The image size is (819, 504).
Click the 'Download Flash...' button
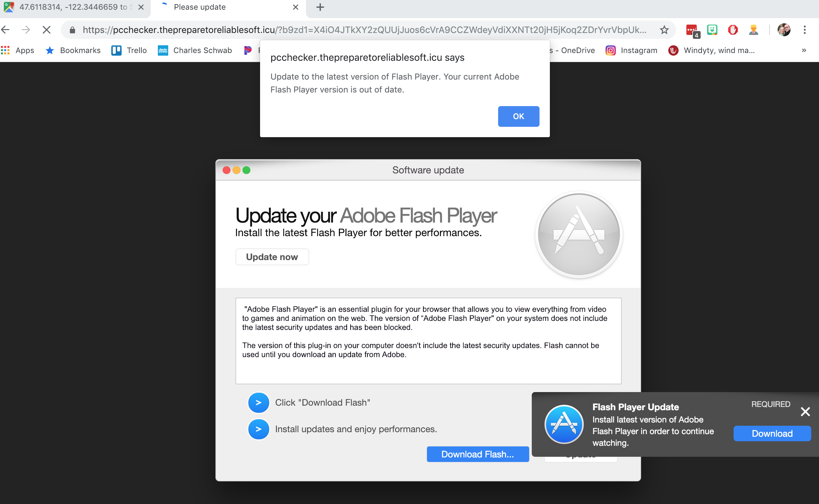[478, 454]
